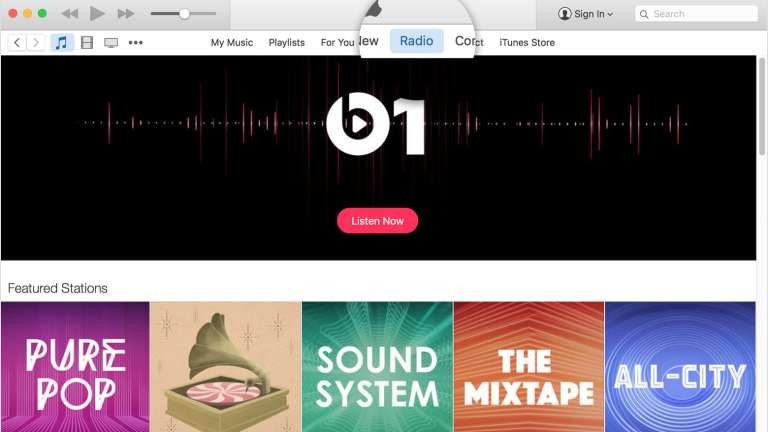This screenshot has height=432, width=768.
Task: Select the Radio tab
Action: tap(416, 42)
